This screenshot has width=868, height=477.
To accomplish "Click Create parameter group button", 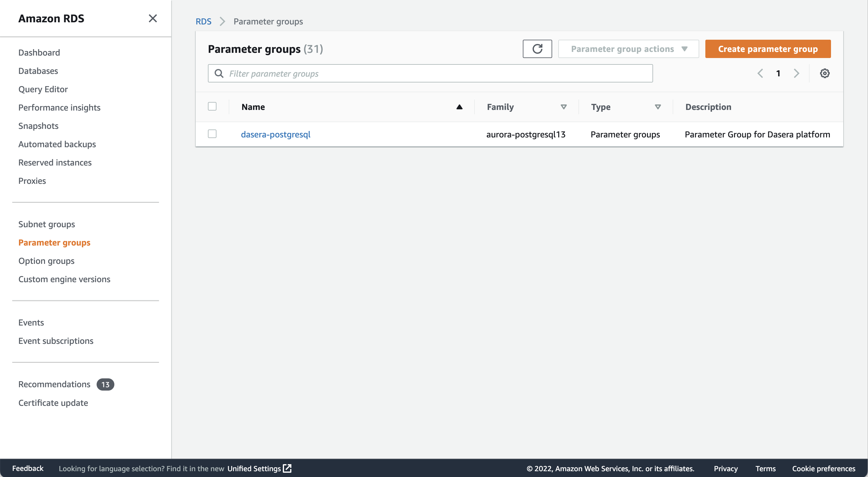I will click(768, 49).
